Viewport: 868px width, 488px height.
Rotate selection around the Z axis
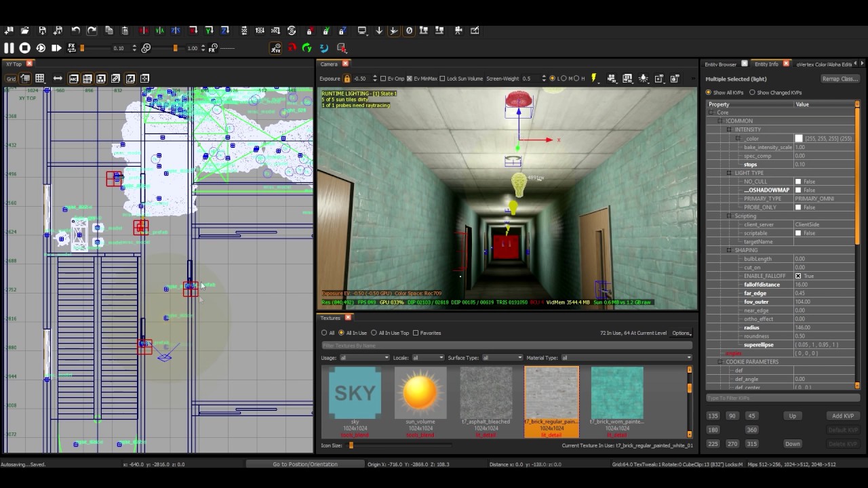pos(226,30)
